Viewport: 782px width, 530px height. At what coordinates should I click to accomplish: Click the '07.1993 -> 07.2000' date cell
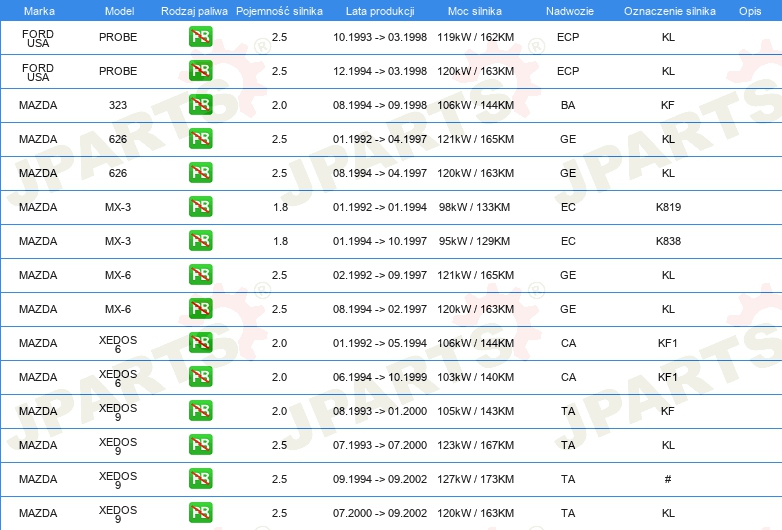(x=380, y=445)
